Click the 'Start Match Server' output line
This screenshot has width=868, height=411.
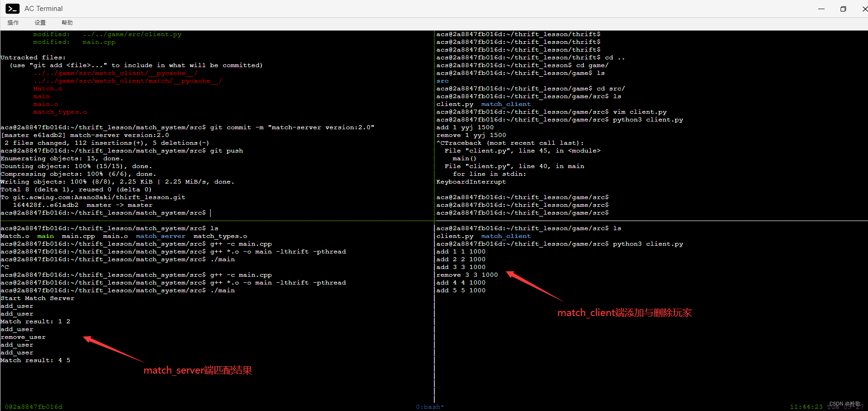point(37,298)
